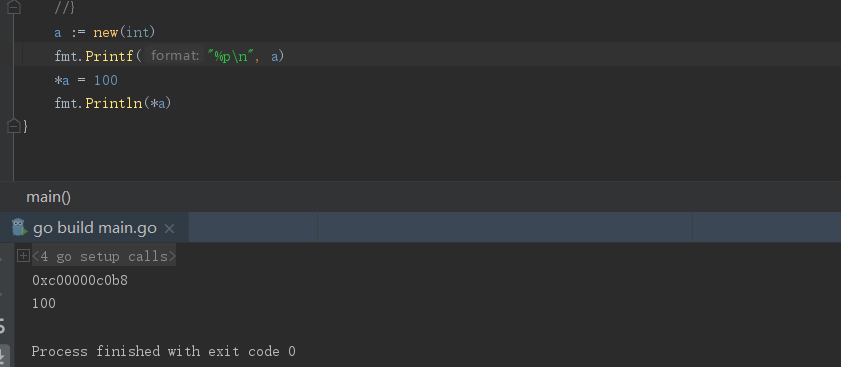
Task: Collapse the fold marker beside the closing brace
Action: [x=14, y=126]
